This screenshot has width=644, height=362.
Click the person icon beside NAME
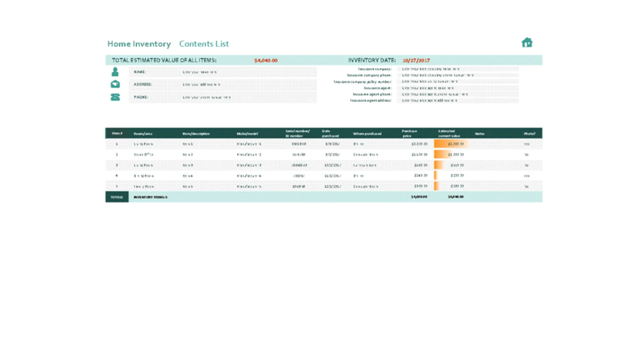click(x=115, y=72)
